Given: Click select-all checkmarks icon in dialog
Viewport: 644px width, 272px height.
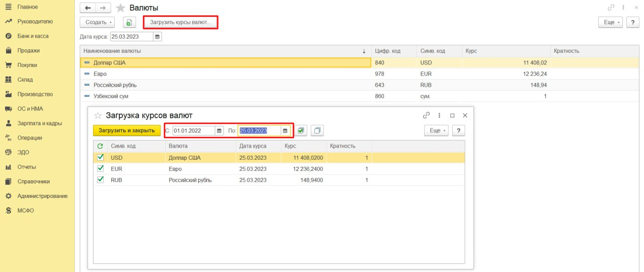Looking at the screenshot, I should pyautogui.click(x=301, y=130).
